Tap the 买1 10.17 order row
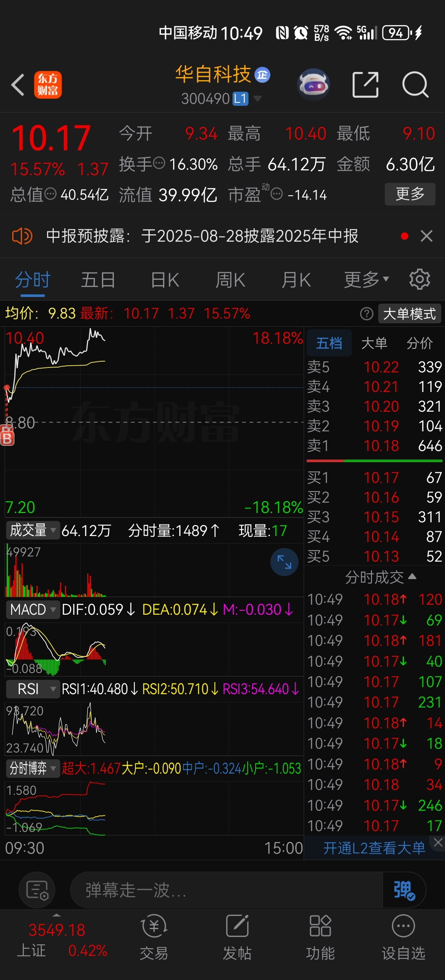Screen dimensions: 445x980 coord(374,477)
